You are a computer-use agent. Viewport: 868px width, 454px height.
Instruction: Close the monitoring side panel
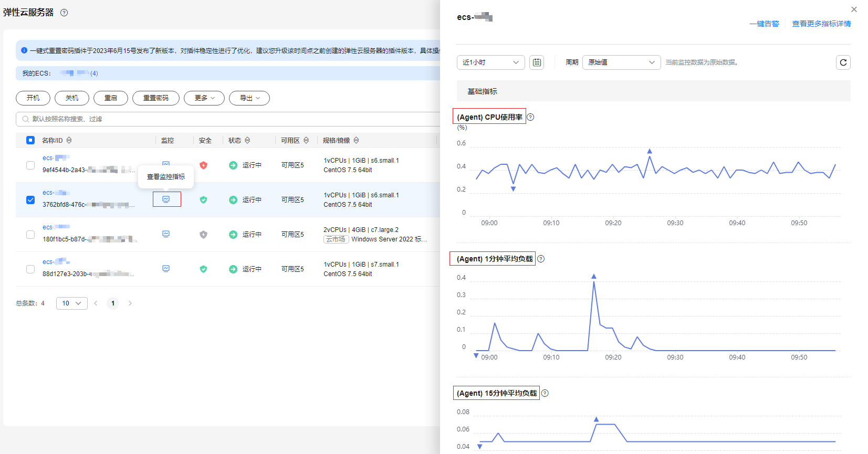pyautogui.click(x=854, y=9)
